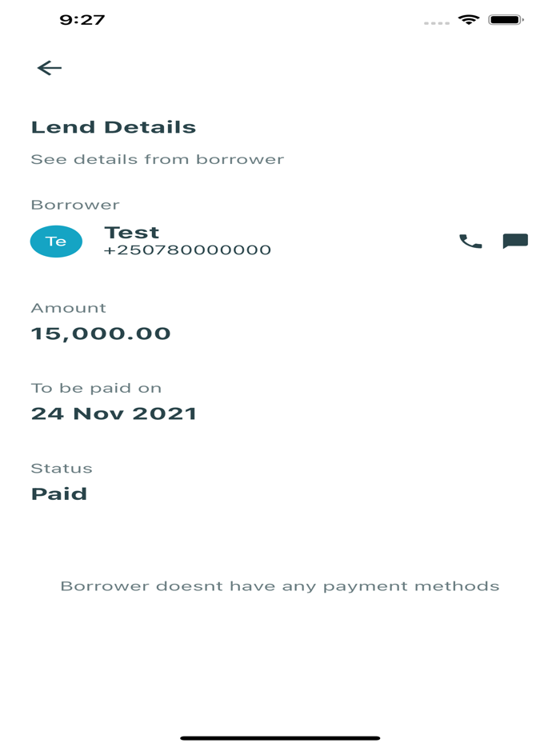Open chat with the message bubble icon
This screenshot has height=747, width=560.
click(x=515, y=242)
